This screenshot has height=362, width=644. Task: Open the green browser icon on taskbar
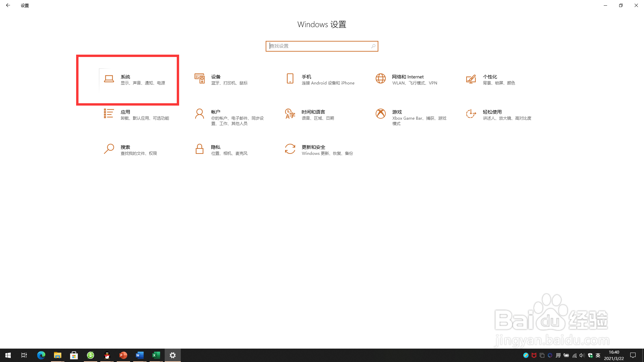tap(90, 355)
